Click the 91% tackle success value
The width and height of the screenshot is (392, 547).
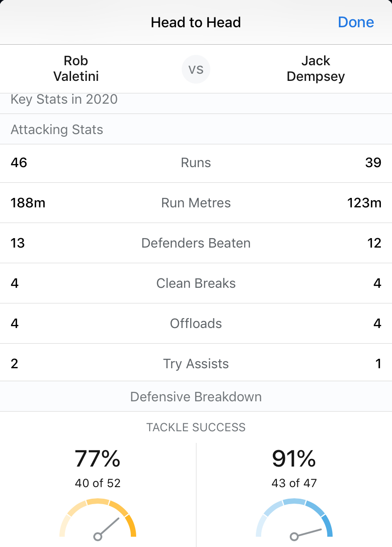pyautogui.click(x=294, y=459)
